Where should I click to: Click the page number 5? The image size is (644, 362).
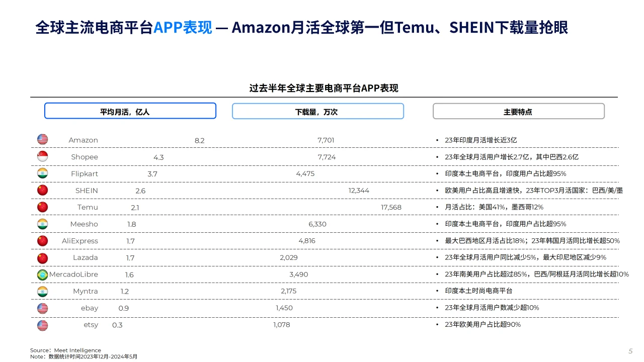point(630,351)
